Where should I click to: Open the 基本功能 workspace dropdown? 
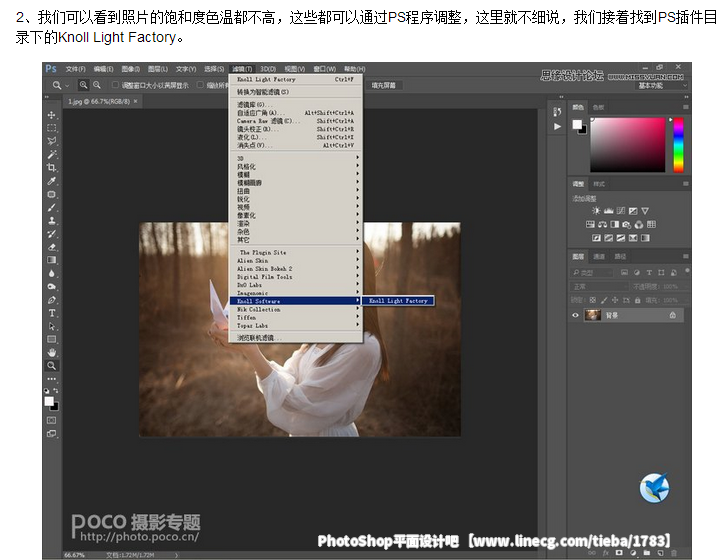click(662, 86)
